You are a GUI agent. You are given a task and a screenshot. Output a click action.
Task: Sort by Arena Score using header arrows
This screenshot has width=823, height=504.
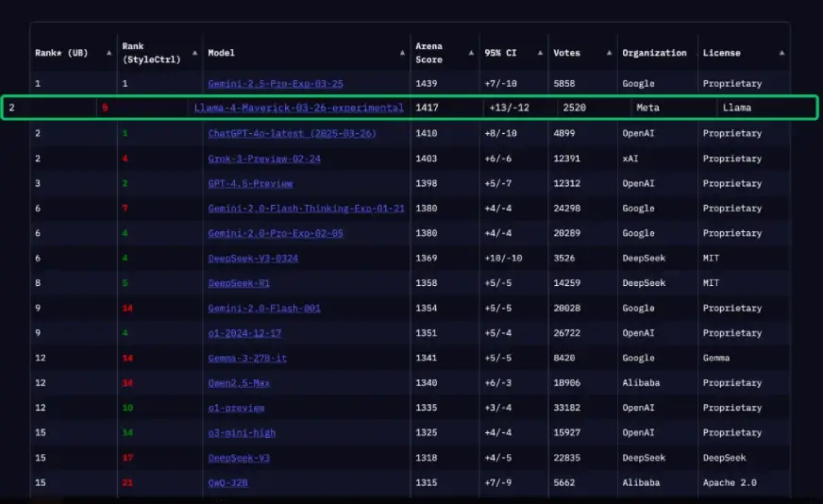point(471,53)
